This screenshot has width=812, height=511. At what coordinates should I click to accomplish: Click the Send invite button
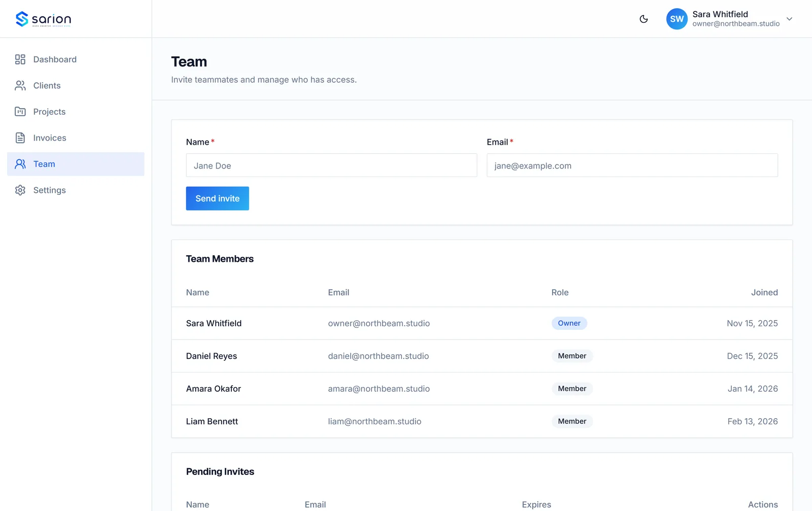(217, 198)
